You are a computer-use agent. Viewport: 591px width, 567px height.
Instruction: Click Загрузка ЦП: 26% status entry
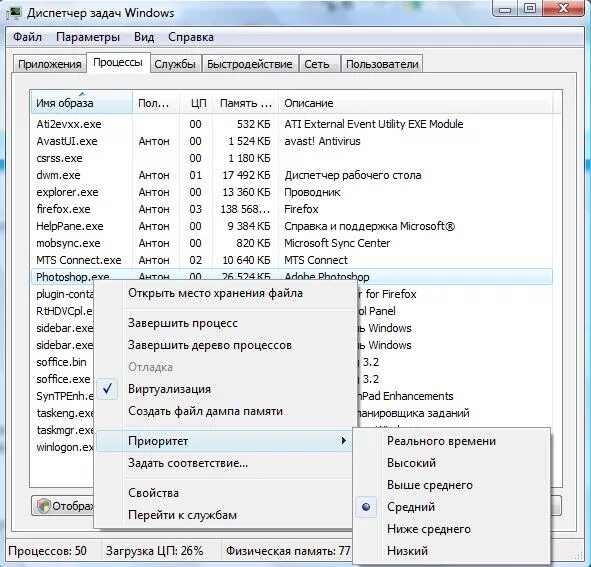(155, 551)
